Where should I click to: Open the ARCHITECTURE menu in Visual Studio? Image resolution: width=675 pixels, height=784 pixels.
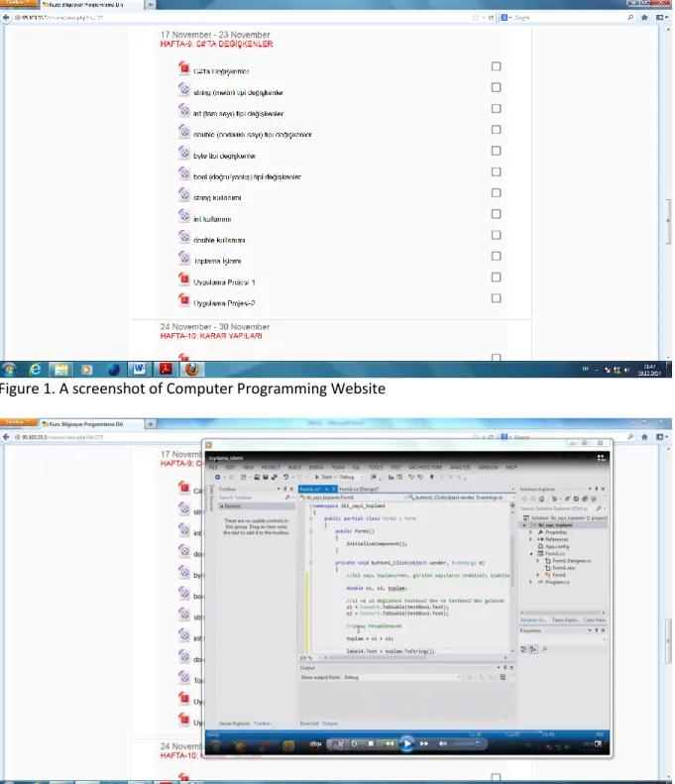tap(425, 468)
